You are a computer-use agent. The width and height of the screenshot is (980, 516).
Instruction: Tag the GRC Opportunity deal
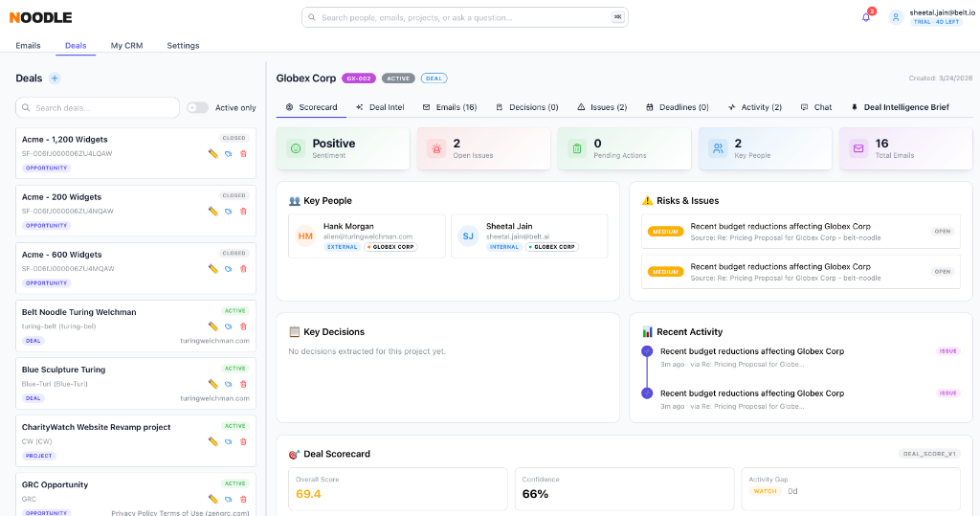pyautogui.click(x=228, y=499)
